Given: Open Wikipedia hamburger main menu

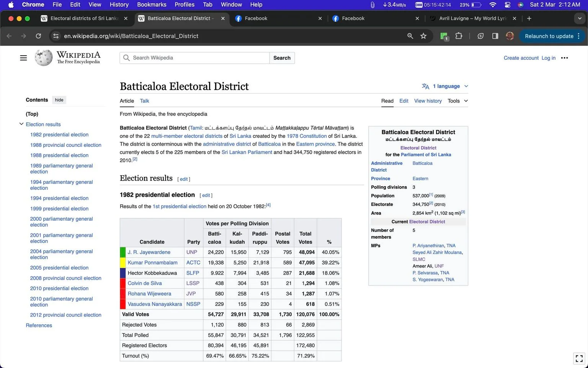Looking at the screenshot, I should [23, 58].
